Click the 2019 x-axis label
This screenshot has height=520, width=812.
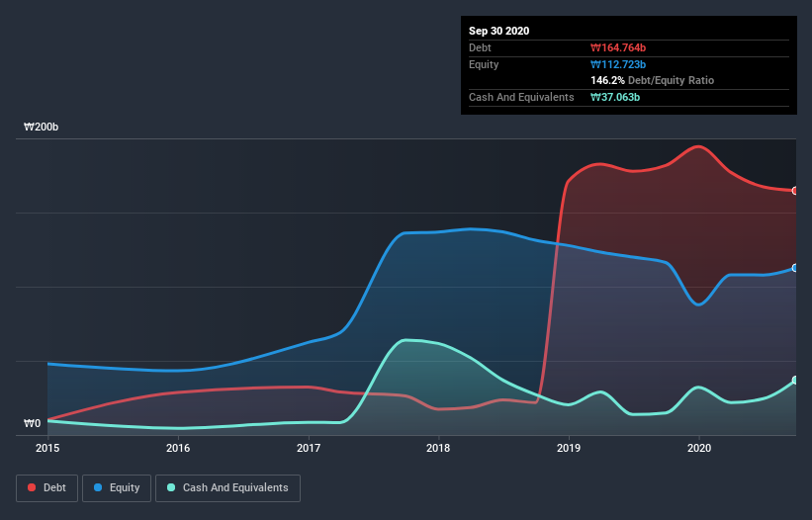(x=569, y=448)
